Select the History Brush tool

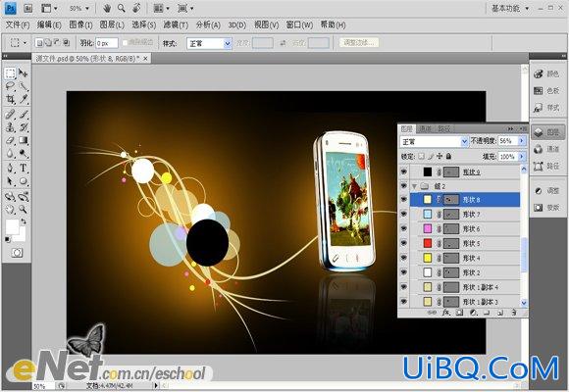click(24, 127)
